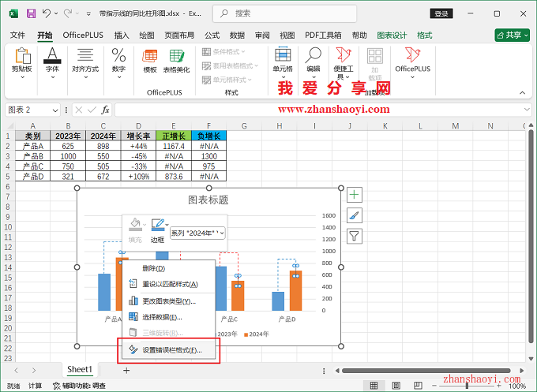Screen dimensions: 537x392
Task: Select 更改图表类型 in the context menu
Action: [167, 301]
